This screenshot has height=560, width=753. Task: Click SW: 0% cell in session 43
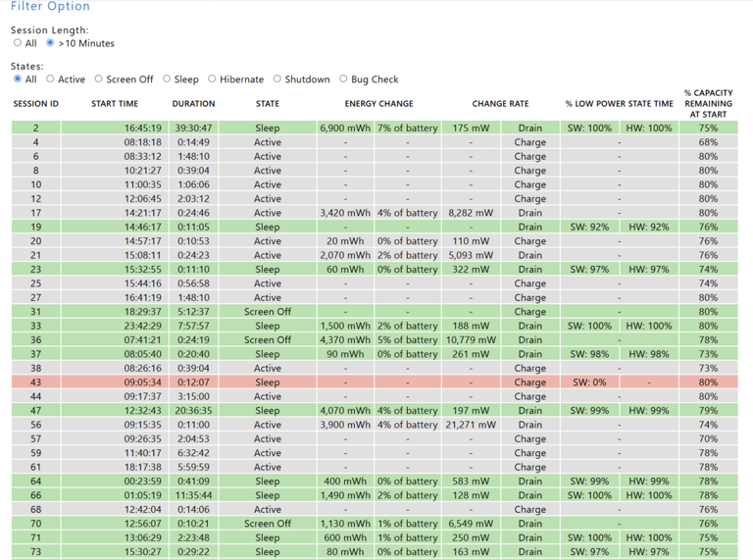click(x=589, y=382)
